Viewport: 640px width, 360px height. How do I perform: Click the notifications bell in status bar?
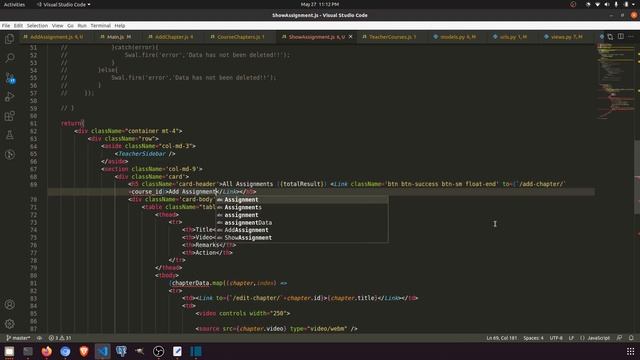tap(631, 338)
